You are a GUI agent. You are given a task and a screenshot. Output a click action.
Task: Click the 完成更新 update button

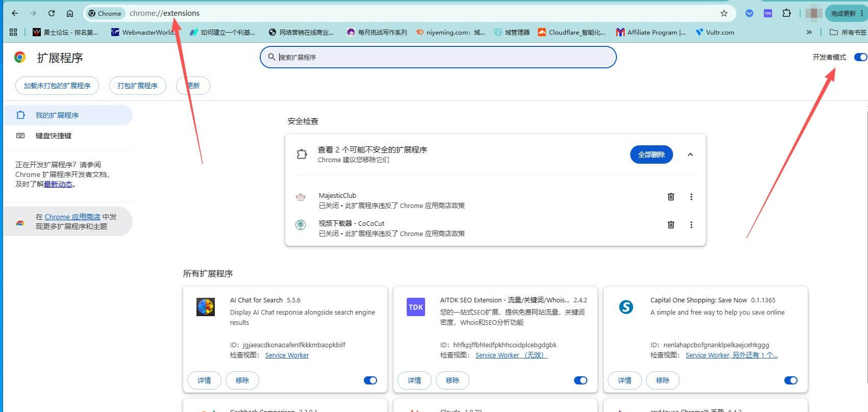(842, 13)
